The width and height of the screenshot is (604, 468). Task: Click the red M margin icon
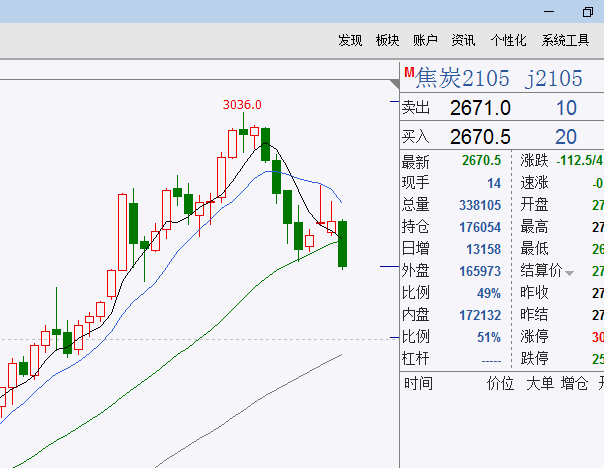click(x=408, y=72)
